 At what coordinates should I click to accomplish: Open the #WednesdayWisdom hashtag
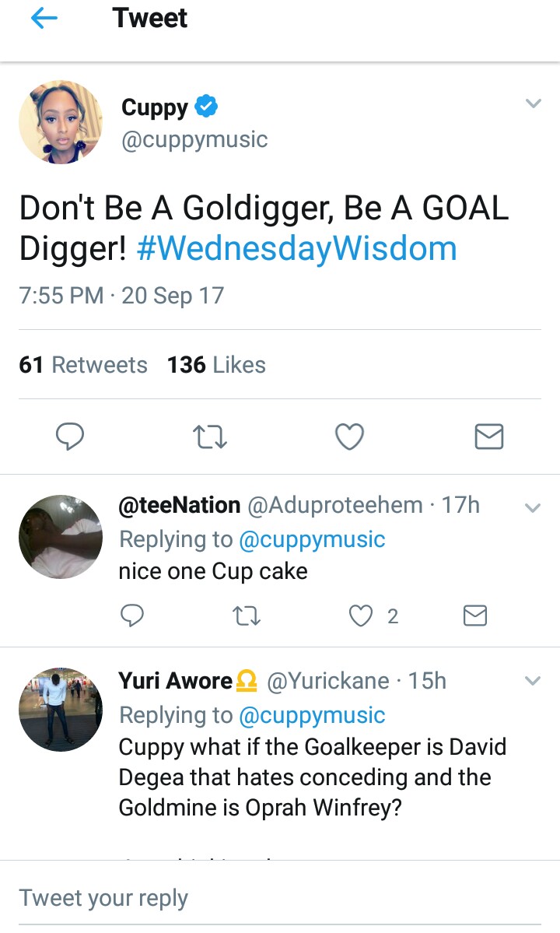pyautogui.click(x=296, y=249)
